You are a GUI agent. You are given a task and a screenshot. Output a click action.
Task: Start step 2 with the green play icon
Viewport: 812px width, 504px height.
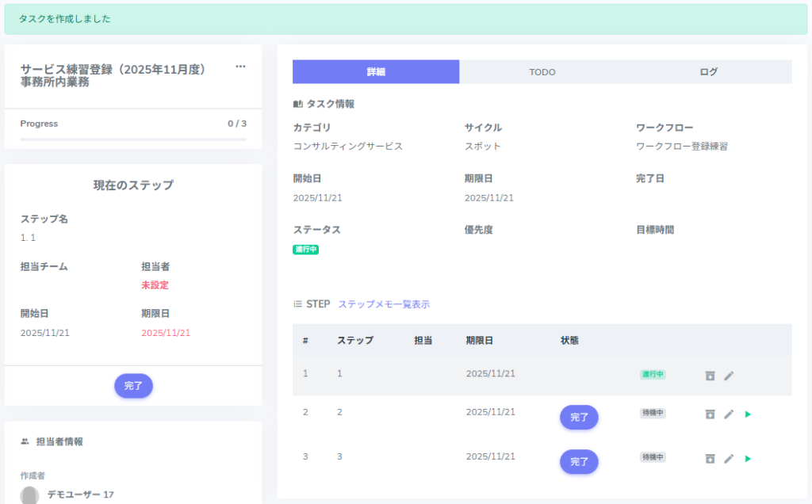coord(748,414)
